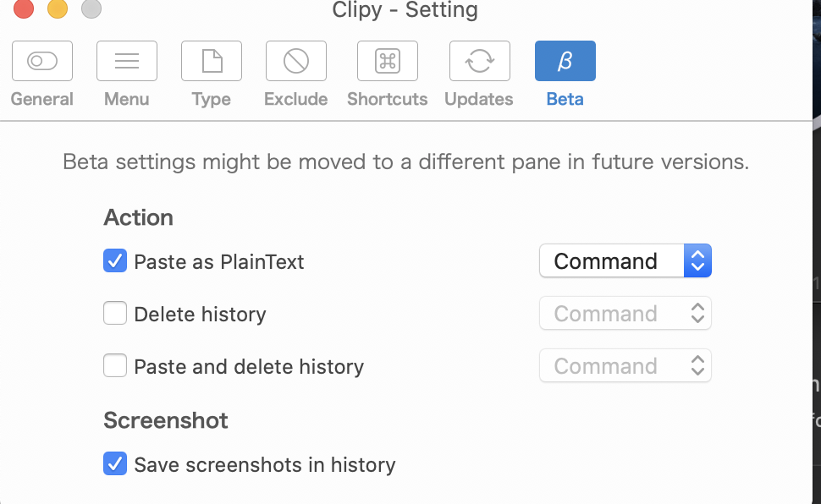Image resolution: width=821 pixels, height=504 pixels.
Task: Click the Exclude tab label
Action: coord(296,99)
